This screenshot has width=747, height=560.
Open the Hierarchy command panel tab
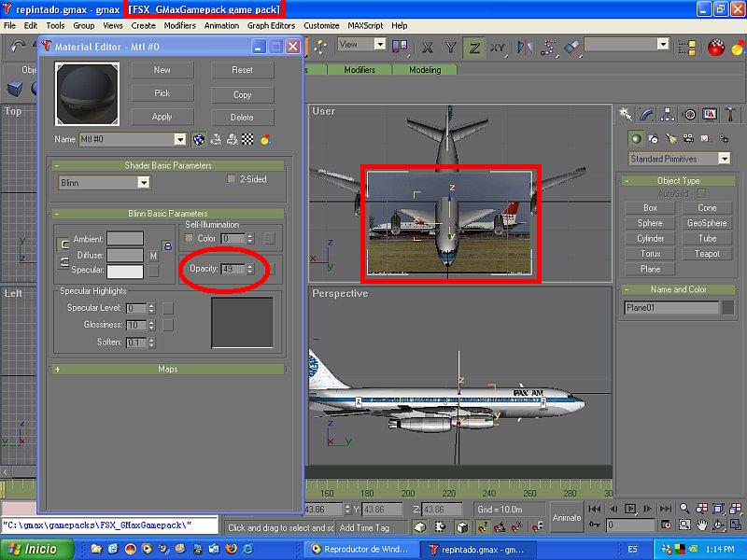pos(668,114)
